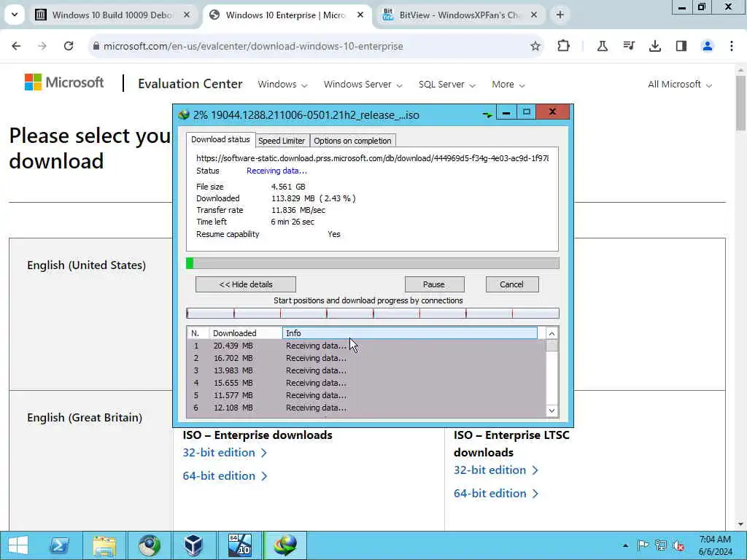The image size is (747, 560).
Task: Expand the Windows menu in Evaluation Center
Action: (282, 85)
